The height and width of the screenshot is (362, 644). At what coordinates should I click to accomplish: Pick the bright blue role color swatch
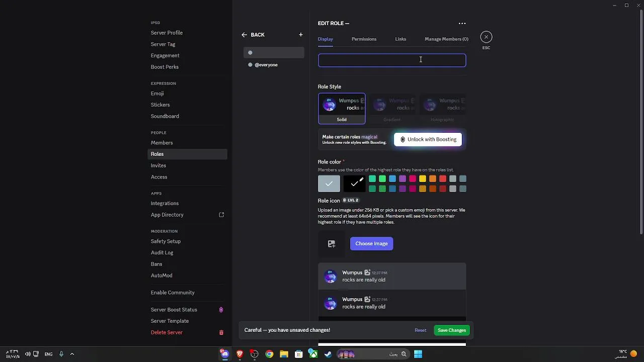(x=392, y=178)
